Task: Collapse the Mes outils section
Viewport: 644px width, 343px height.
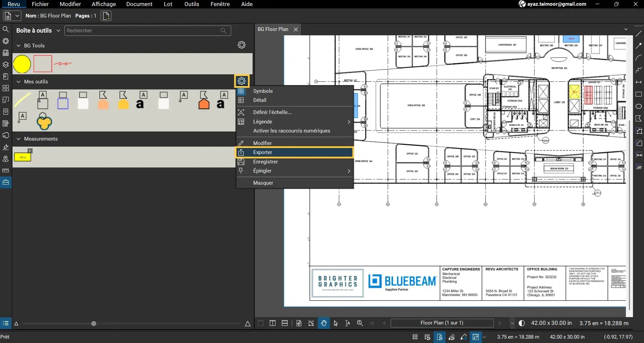Action: point(18,82)
